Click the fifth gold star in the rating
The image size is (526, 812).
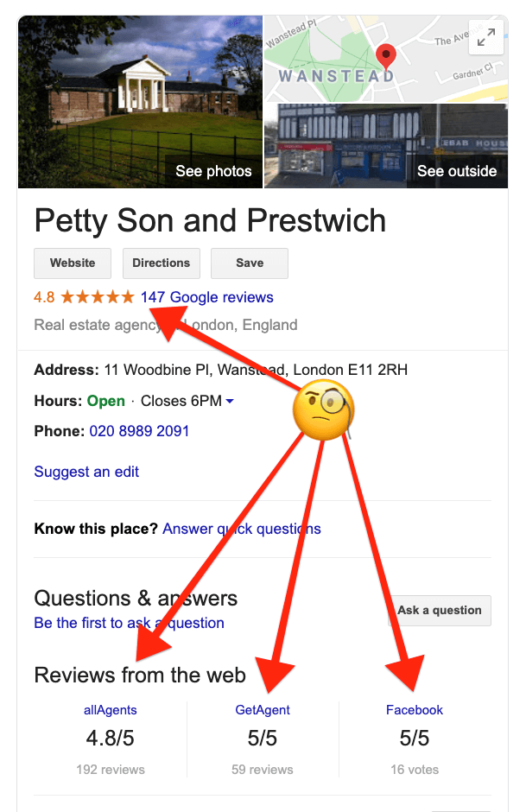128,296
